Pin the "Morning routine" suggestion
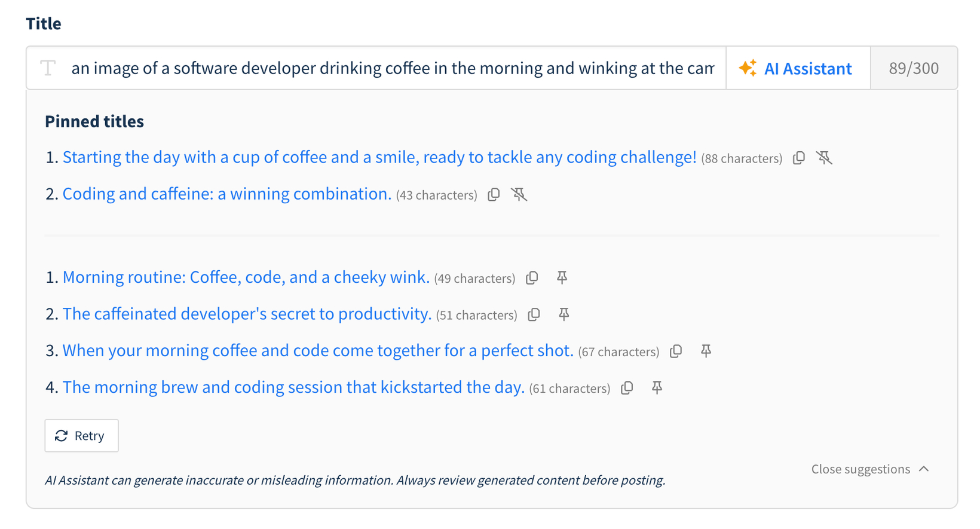The image size is (980, 529). pyautogui.click(x=562, y=278)
